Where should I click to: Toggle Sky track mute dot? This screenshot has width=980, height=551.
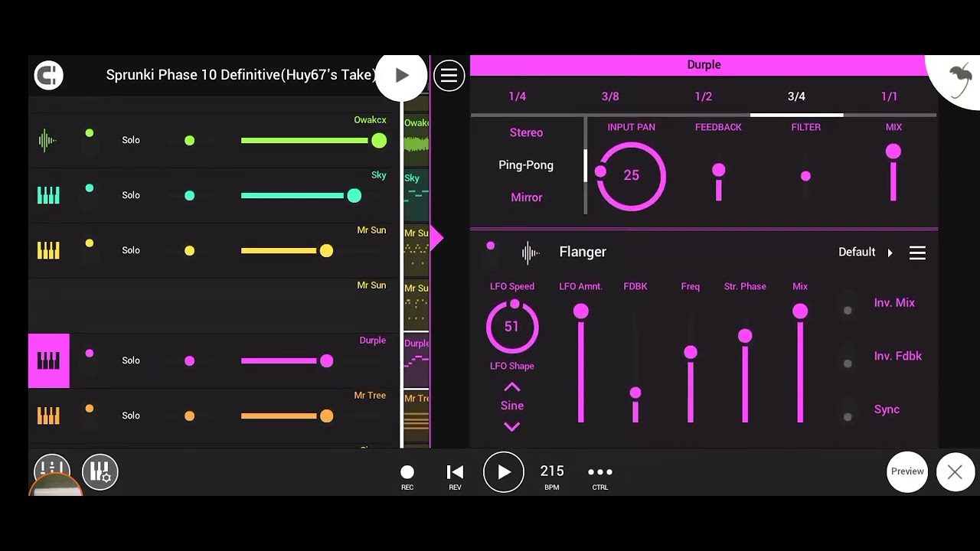coord(90,188)
